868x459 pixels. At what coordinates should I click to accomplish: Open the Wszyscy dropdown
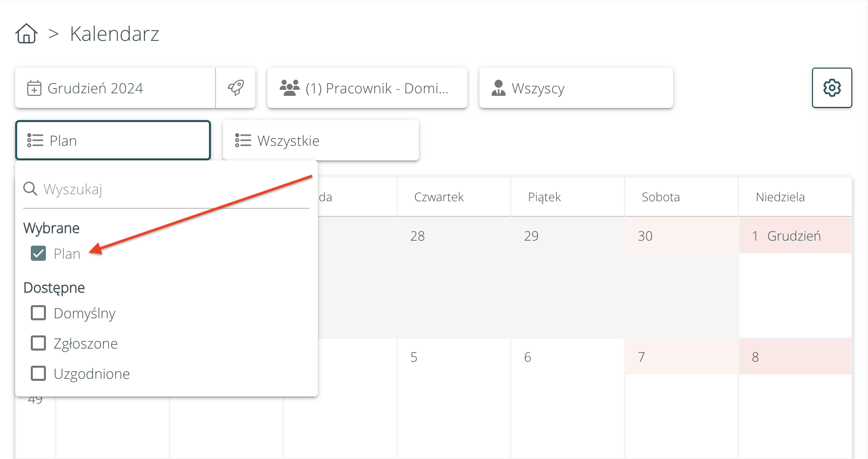(575, 88)
